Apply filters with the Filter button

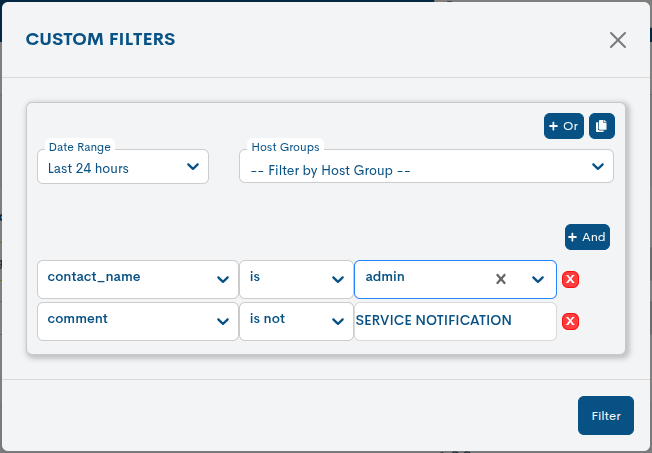(606, 416)
